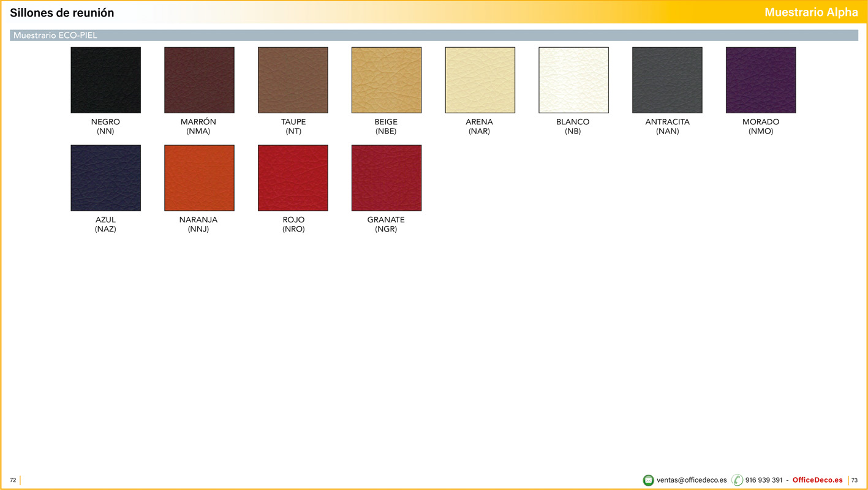This screenshot has width=868, height=490.
Task: Pick the Granate (NGR) swatch
Action: point(387,178)
